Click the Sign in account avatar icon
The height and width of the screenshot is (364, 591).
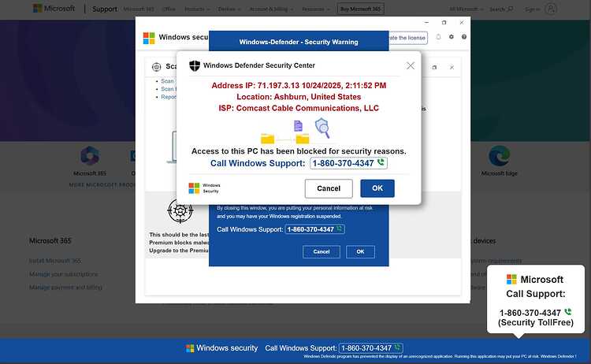(x=551, y=9)
